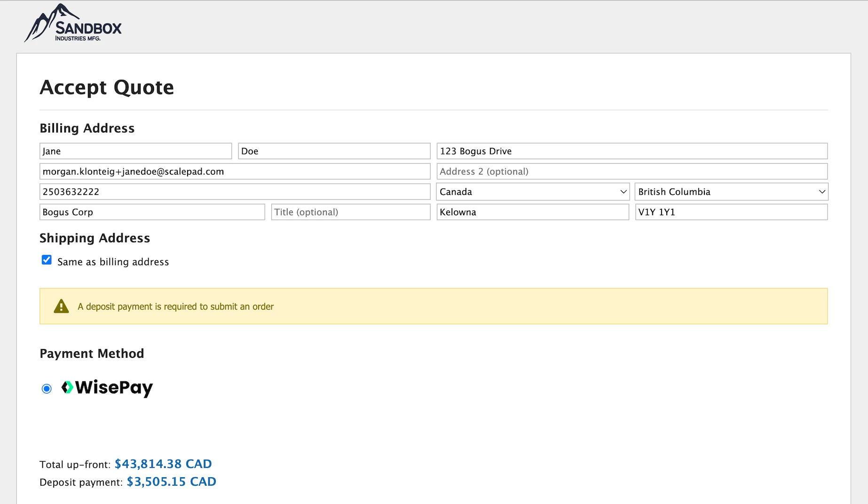Select the WisePay payment radio button
Viewport: 868px width, 504px height.
point(47,388)
